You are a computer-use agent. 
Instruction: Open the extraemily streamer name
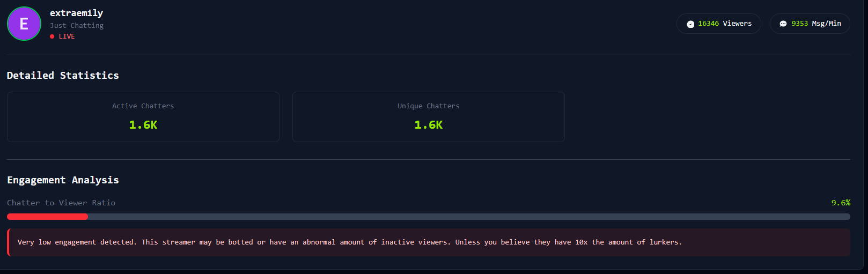click(76, 13)
